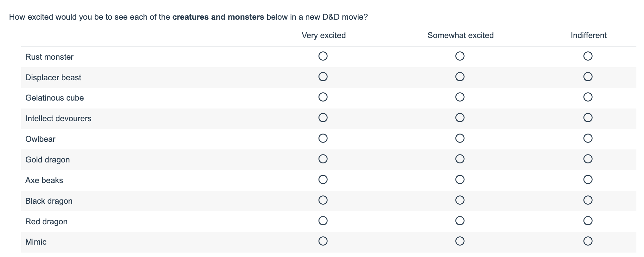Mark Gold dragon as Indifferent
Screen dimensions: 644x257
click(588, 159)
